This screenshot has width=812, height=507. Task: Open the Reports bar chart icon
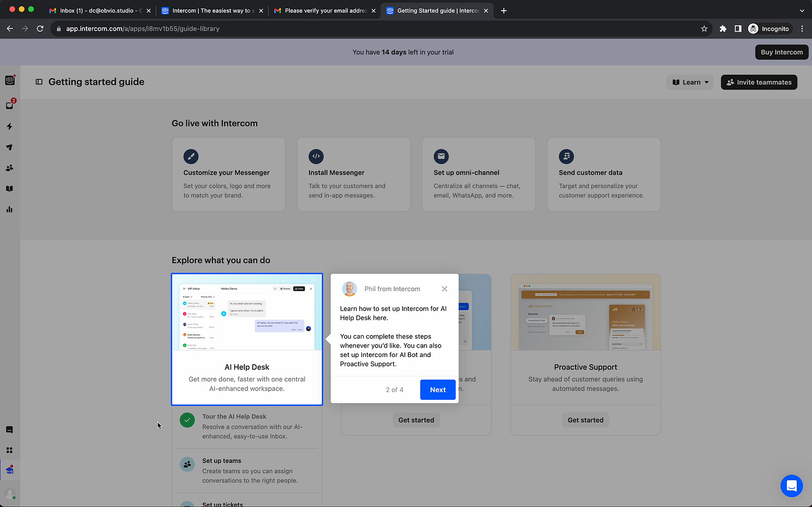click(x=9, y=209)
